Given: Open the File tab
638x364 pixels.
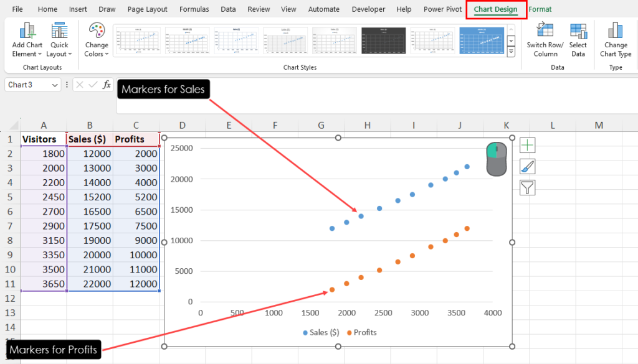Looking at the screenshot, I should [17, 9].
